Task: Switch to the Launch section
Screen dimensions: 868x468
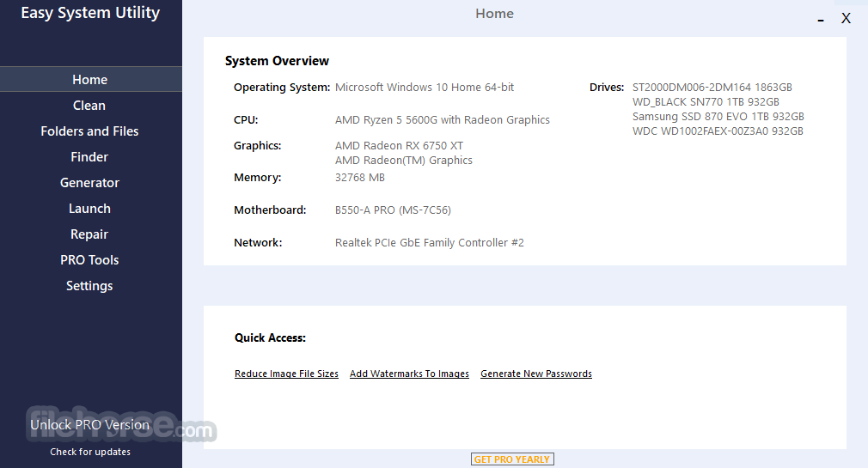Action: click(x=89, y=209)
